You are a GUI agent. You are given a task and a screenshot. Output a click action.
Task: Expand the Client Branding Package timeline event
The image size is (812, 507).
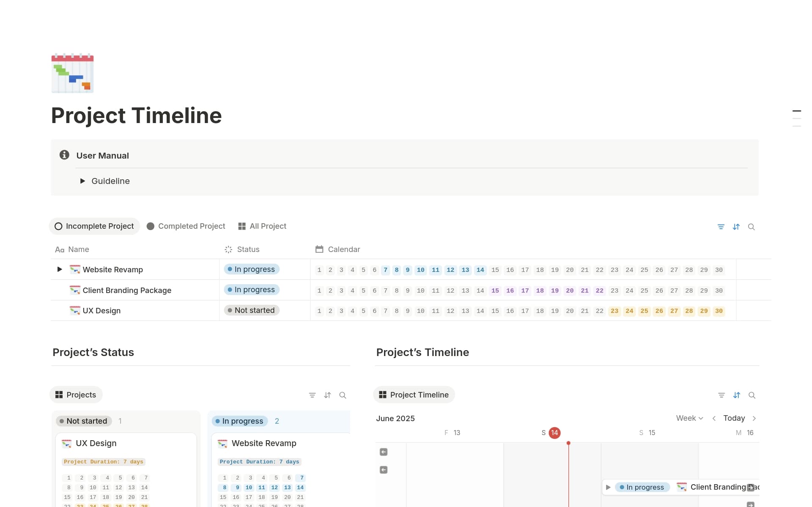tap(608, 487)
